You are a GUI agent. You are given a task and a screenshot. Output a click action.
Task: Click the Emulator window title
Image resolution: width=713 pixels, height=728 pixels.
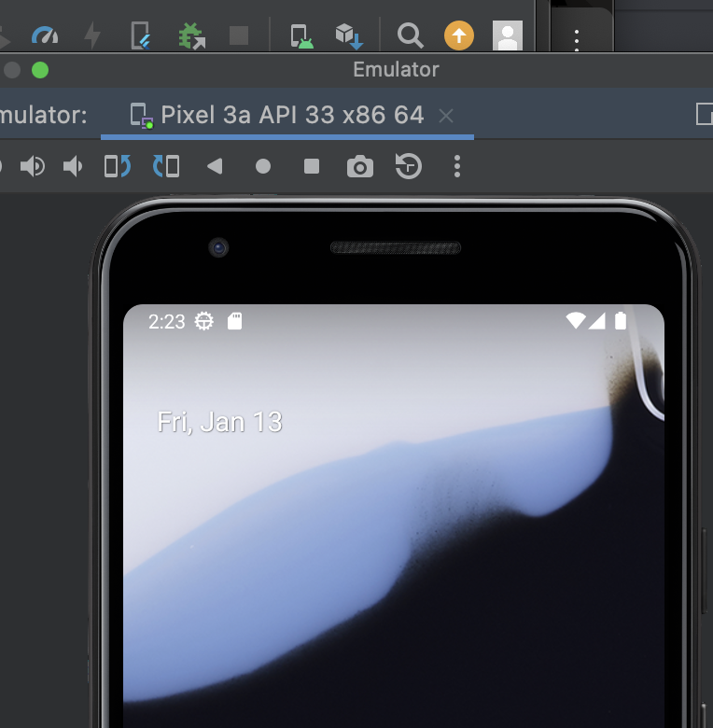point(396,70)
